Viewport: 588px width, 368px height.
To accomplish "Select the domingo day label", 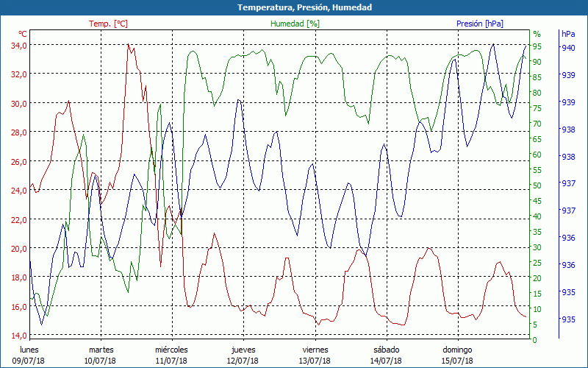I will pyautogui.click(x=457, y=350).
